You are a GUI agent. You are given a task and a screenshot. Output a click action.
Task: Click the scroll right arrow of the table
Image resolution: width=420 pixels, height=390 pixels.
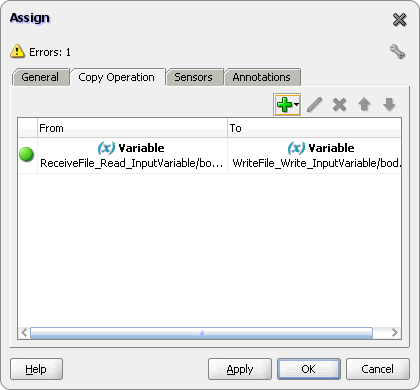coord(395,333)
